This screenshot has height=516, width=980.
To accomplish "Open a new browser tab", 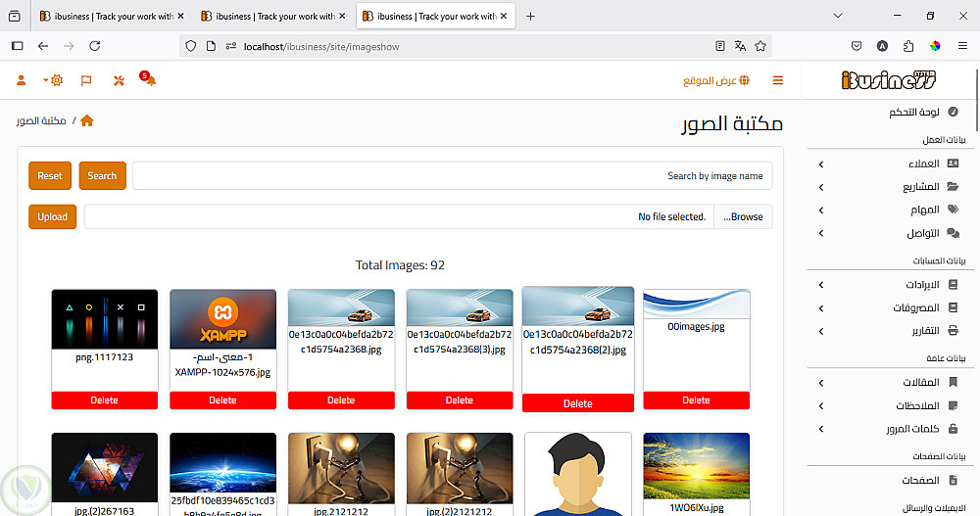I will [530, 17].
